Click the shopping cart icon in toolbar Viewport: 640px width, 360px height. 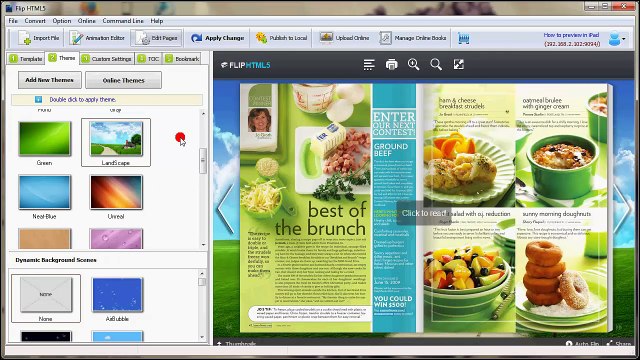tap(464, 38)
